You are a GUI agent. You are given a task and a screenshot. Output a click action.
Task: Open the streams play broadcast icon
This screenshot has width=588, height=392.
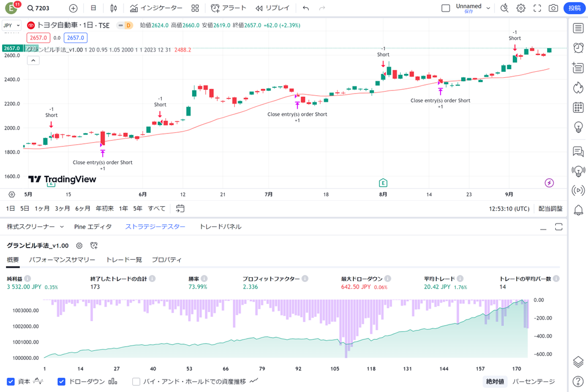[578, 191]
